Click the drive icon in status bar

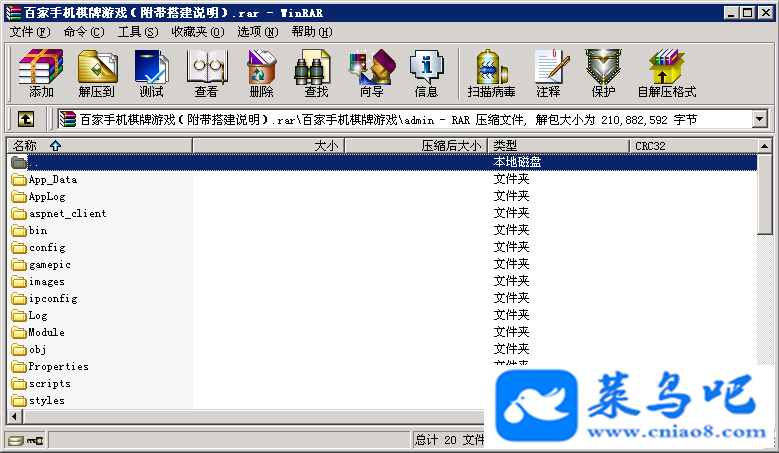(x=15, y=440)
